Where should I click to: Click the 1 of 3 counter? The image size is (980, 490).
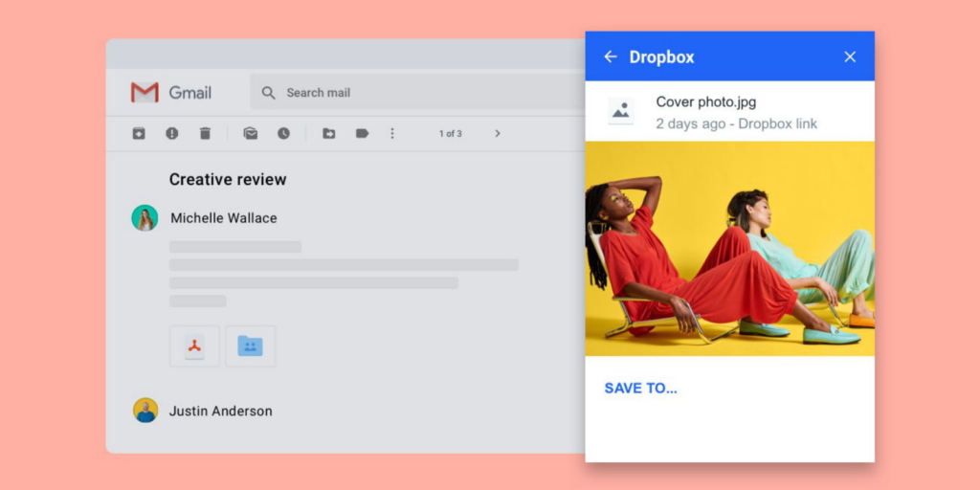[x=450, y=134]
